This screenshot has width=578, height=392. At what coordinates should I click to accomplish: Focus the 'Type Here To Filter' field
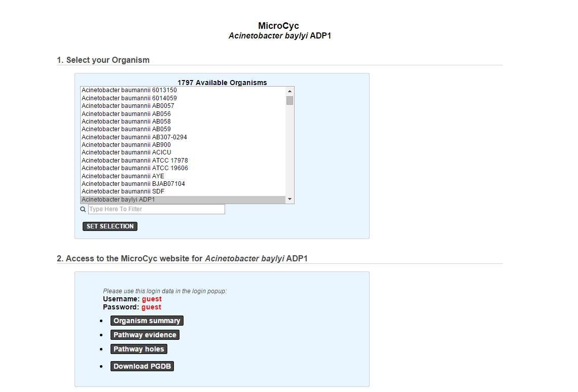(x=156, y=209)
